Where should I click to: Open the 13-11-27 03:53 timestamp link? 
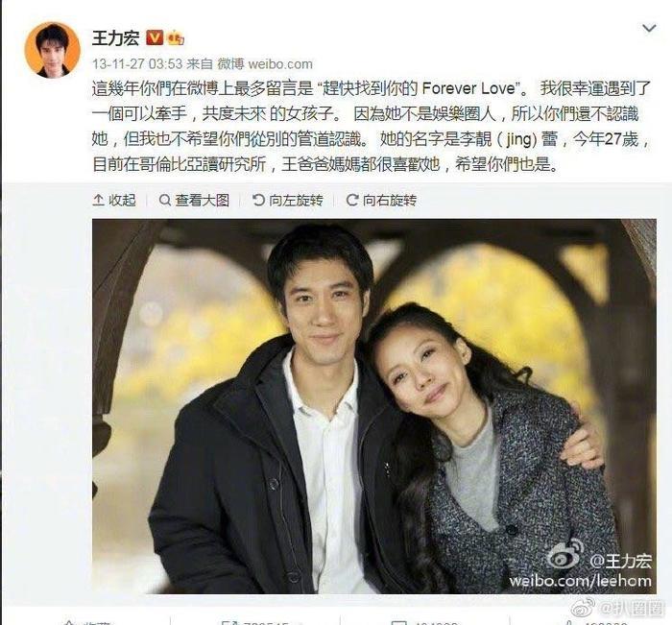(137, 64)
